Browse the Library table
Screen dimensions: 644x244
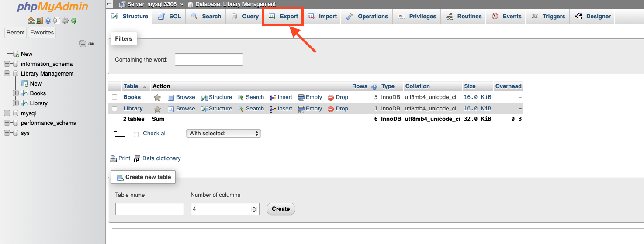(x=181, y=109)
